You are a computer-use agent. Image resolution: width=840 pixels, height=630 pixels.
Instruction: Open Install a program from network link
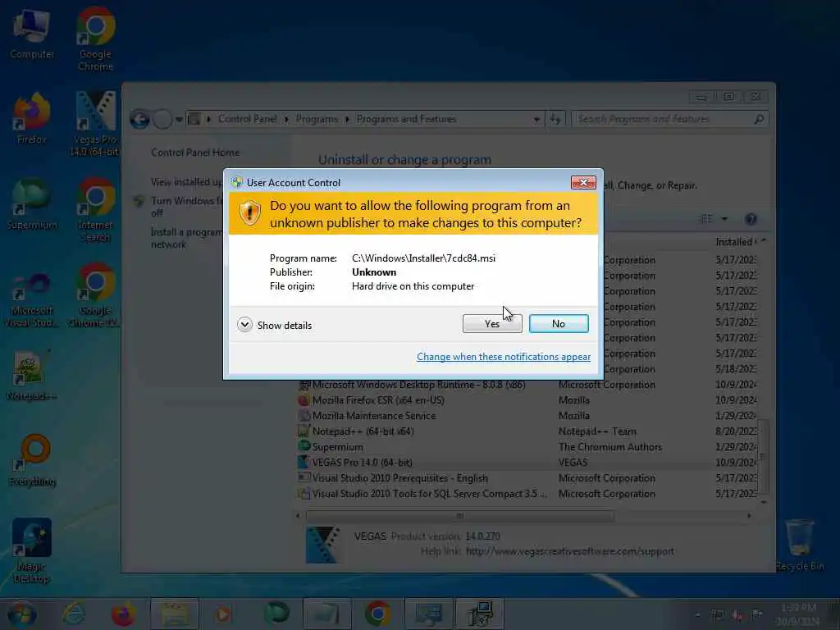point(186,238)
